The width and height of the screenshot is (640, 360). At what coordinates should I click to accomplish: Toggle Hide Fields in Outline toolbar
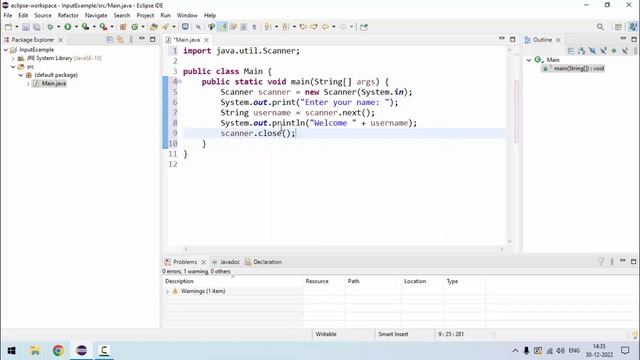592,51
